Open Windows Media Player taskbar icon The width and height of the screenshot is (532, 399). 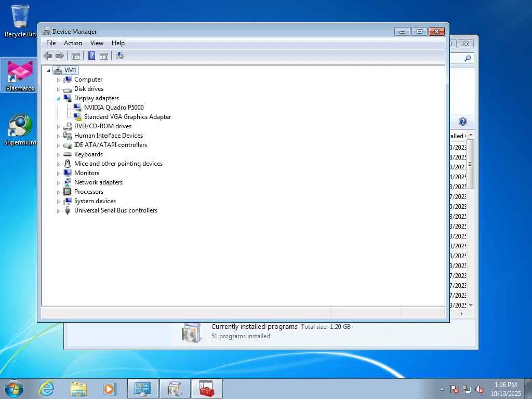tap(109, 389)
